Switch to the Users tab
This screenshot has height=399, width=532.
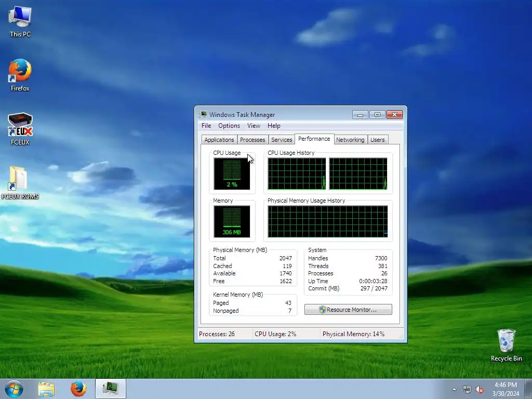[378, 140]
